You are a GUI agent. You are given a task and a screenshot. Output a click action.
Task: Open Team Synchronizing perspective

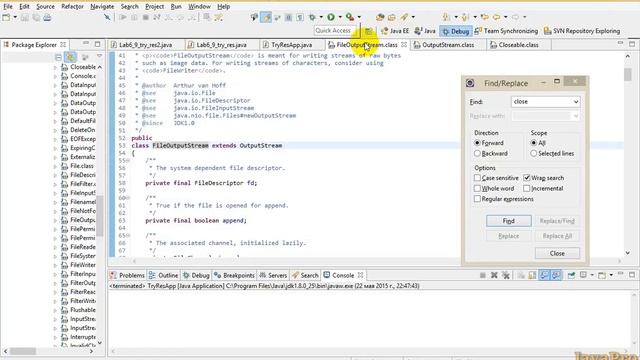click(506, 31)
